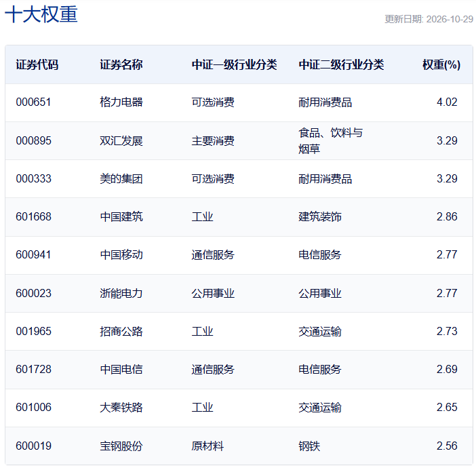Click 食品、饮料与烟草 cell
This screenshot has height=468, width=476.
(331, 140)
